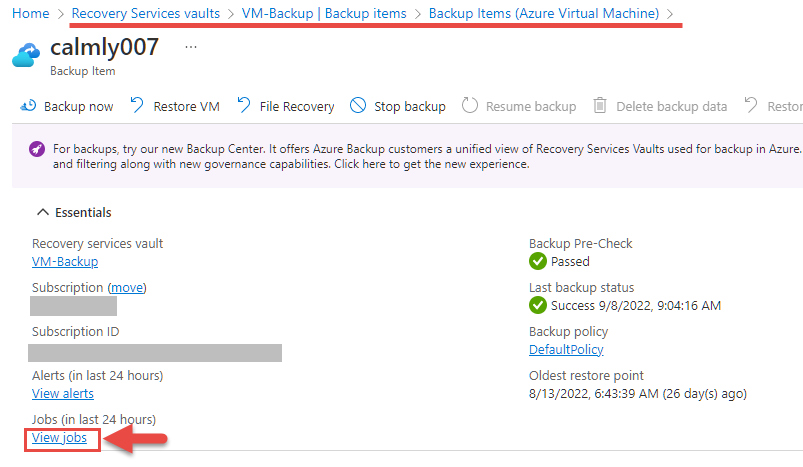Click the File Recovery arrow icon
Image resolution: width=803 pixels, height=467 pixels.
pyautogui.click(x=244, y=105)
